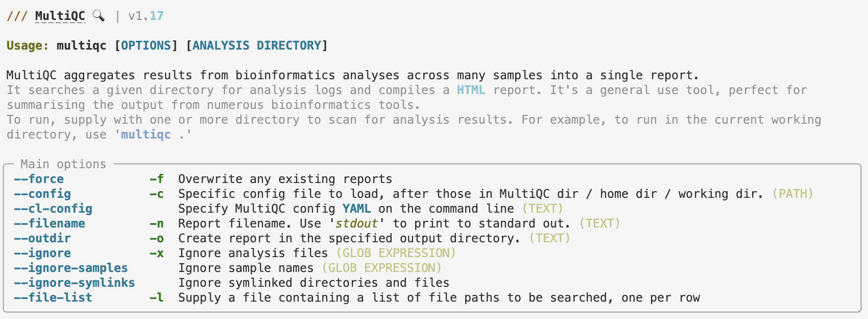Click the --file-list option
868x319 pixels.
point(53,298)
